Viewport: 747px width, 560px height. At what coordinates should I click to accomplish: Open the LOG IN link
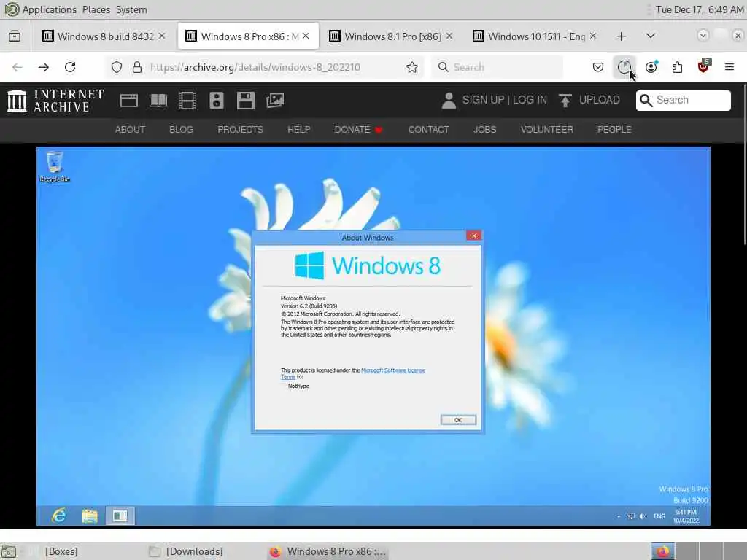tap(530, 100)
